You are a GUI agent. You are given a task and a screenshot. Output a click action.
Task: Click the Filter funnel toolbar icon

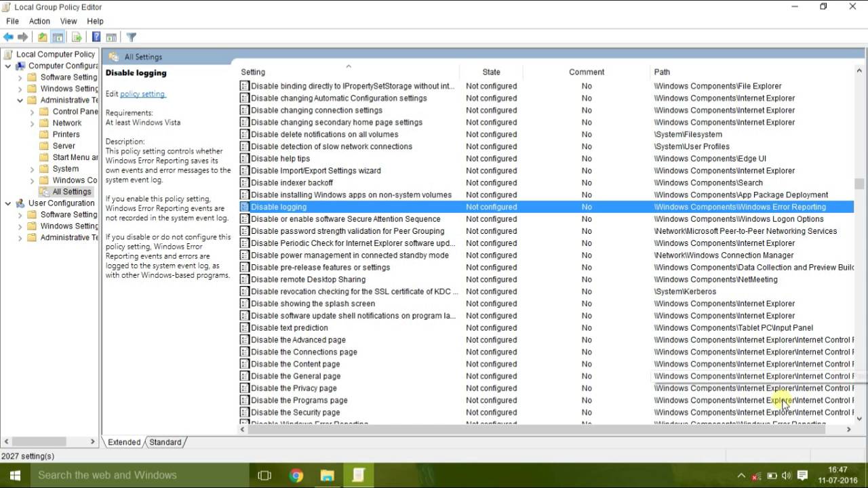click(132, 37)
